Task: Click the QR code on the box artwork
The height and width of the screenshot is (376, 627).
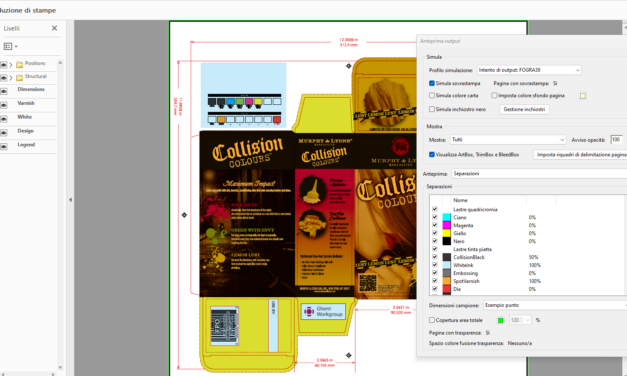Action: (x=368, y=283)
